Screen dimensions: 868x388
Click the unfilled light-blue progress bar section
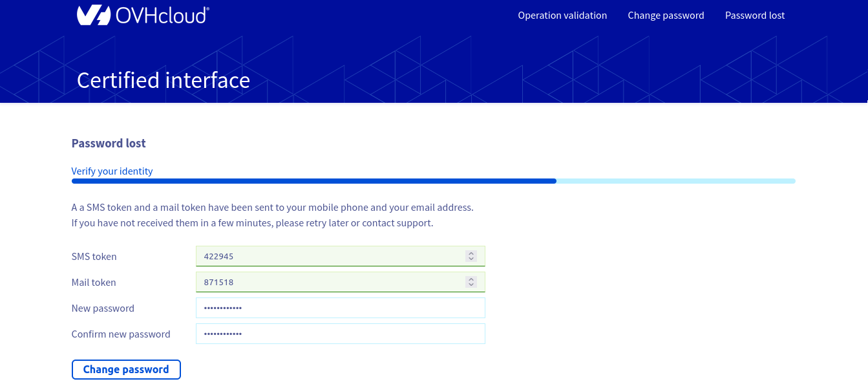[x=675, y=181]
